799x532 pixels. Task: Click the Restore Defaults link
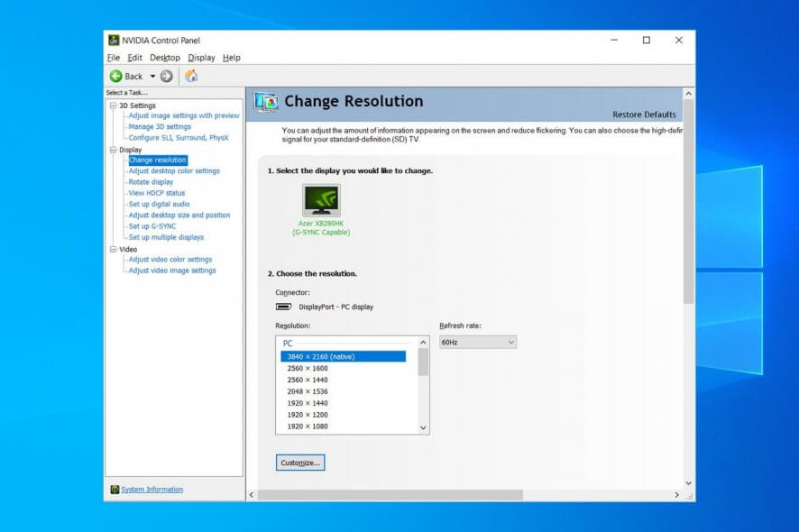click(644, 115)
